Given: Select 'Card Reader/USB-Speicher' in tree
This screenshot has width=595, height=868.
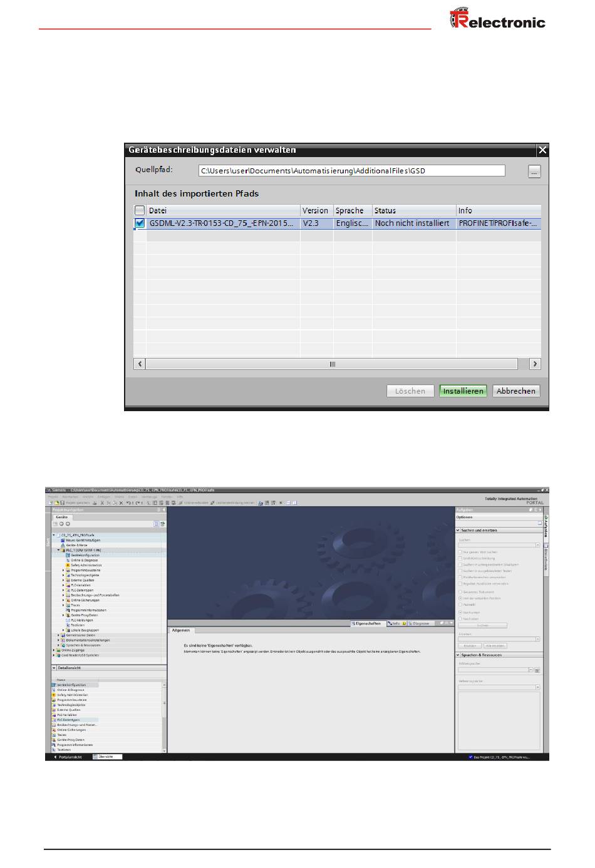Looking at the screenshot, I should pos(80,655).
